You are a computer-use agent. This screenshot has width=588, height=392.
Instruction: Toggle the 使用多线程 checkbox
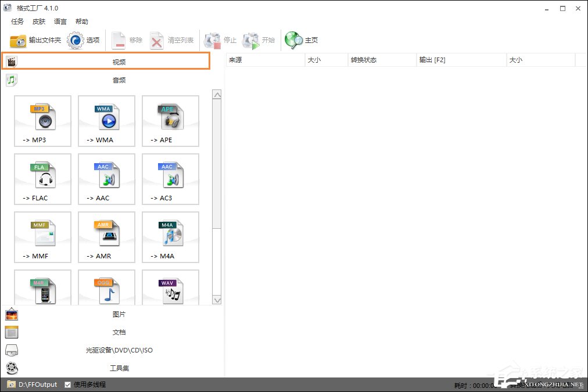[68, 384]
